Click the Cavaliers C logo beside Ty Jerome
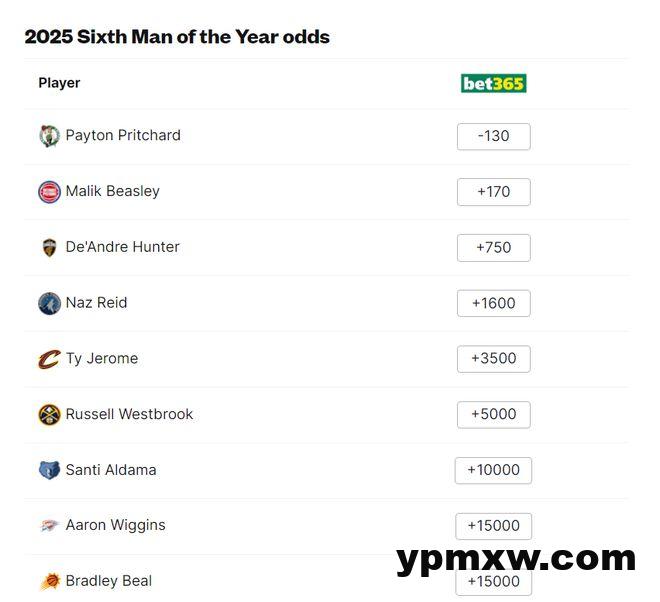Viewport: 660px width, 602px height. (49, 359)
